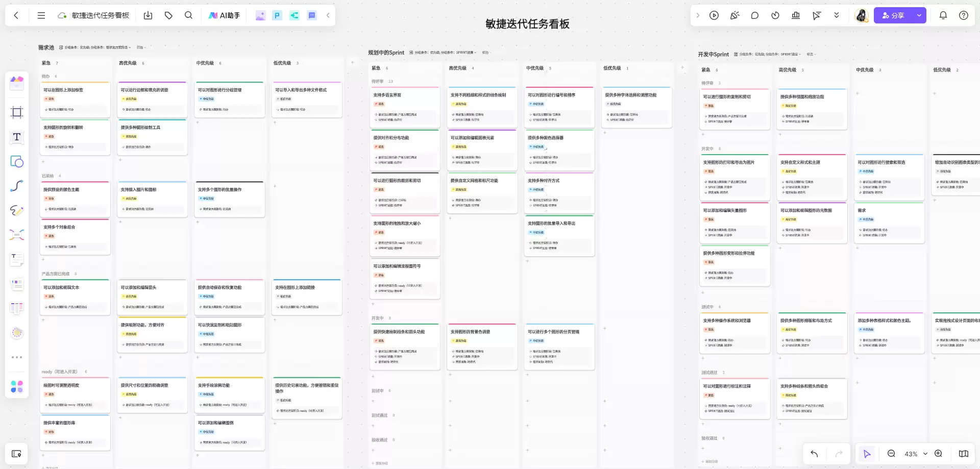The height and width of the screenshot is (469, 980).
Task: Open the search magnifier icon
Action: point(188,15)
